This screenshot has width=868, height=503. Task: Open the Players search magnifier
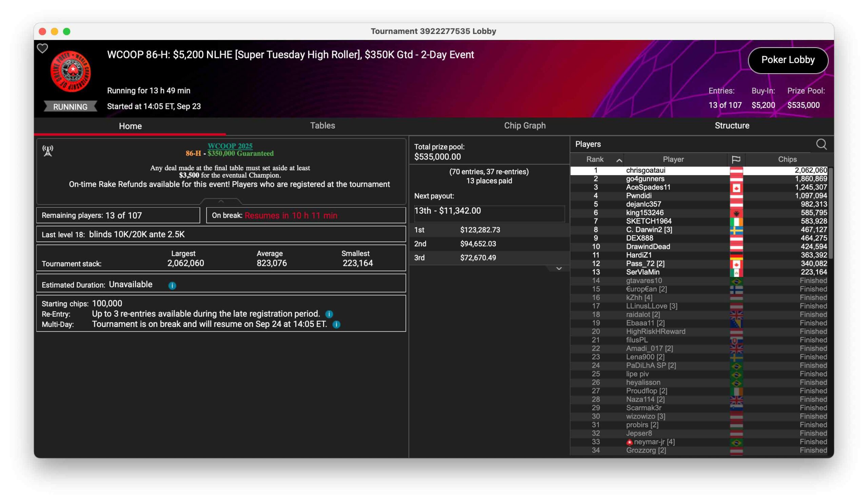pos(821,144)
